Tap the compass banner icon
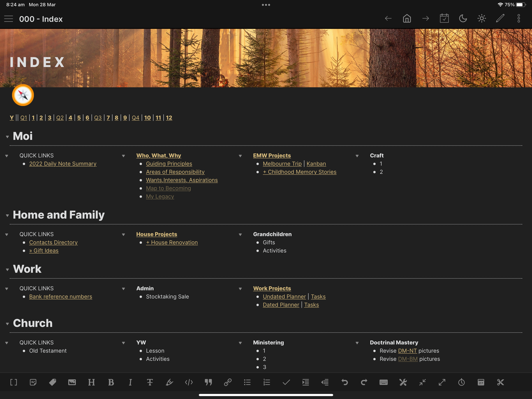The image size is (532, 399). click(23, 95)
